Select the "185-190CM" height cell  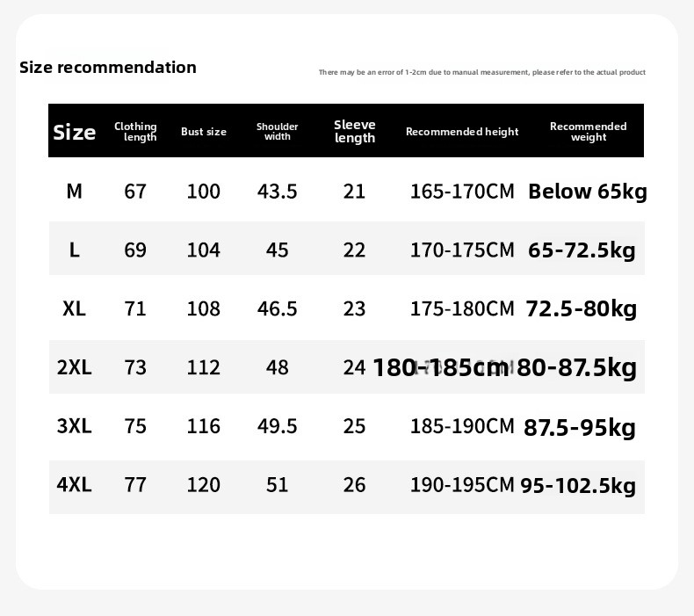click(462, 426)
